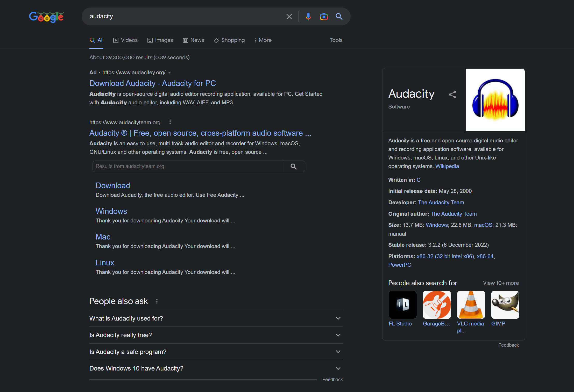Open the x86-32 (32 bit Intel x86) link
Image resolution: width=574 pixels, height=392 pixels.
pyautogui.click(x=445, y=256)
